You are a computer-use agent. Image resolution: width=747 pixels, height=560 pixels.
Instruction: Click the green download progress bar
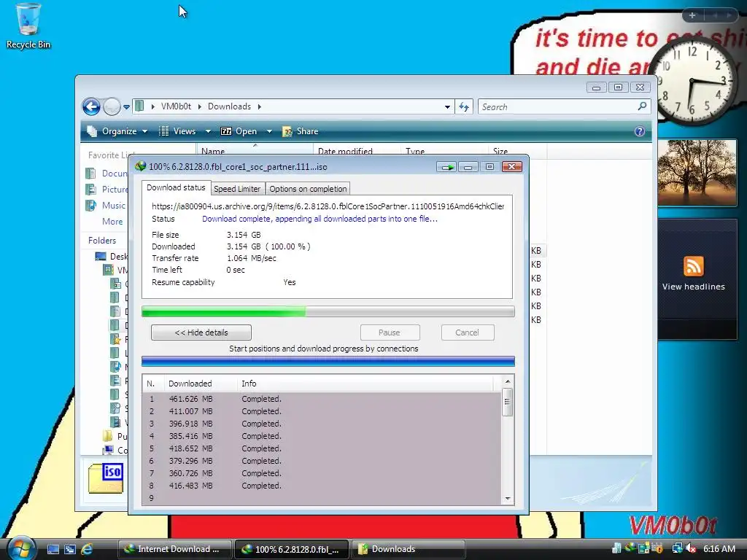pos(328,312)
